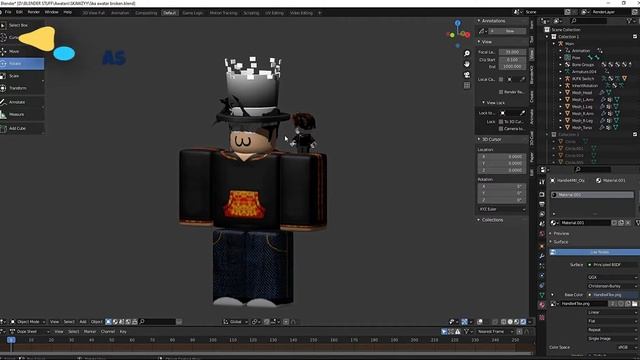Click the pan view hand icon
Screen dimensions: 640x360
(467, 64)
